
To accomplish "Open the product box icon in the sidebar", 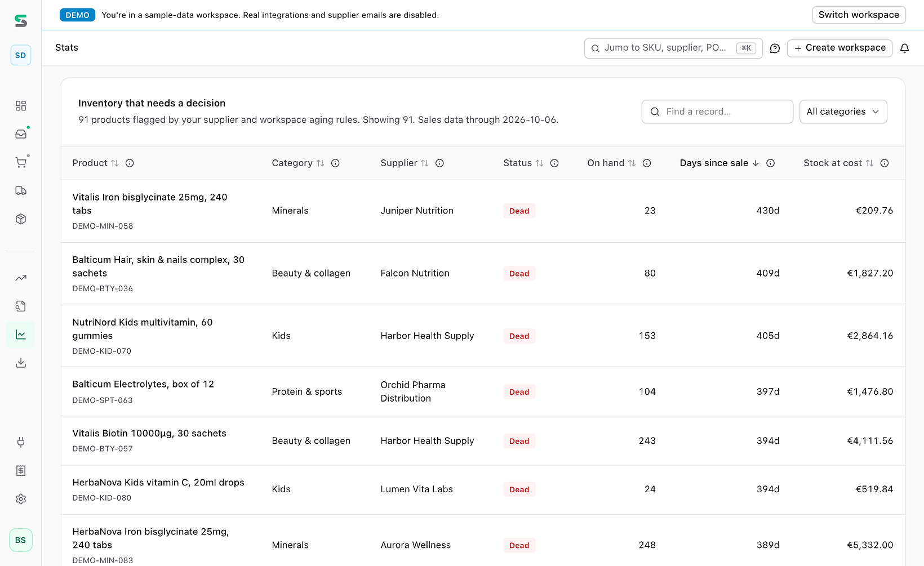I will pyautogui.click(x=21, y=219).
